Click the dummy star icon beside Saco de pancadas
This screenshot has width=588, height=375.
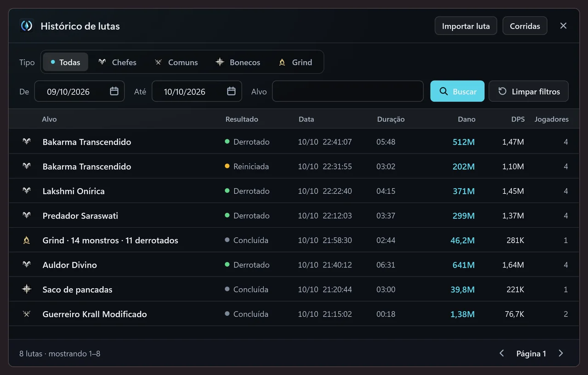27,289
